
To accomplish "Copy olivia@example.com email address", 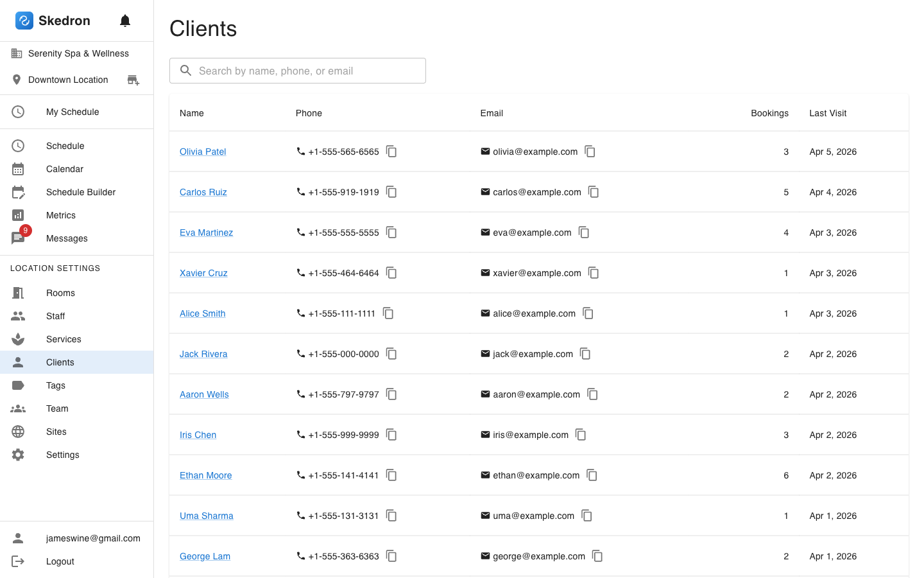I will tap(590, 152).
